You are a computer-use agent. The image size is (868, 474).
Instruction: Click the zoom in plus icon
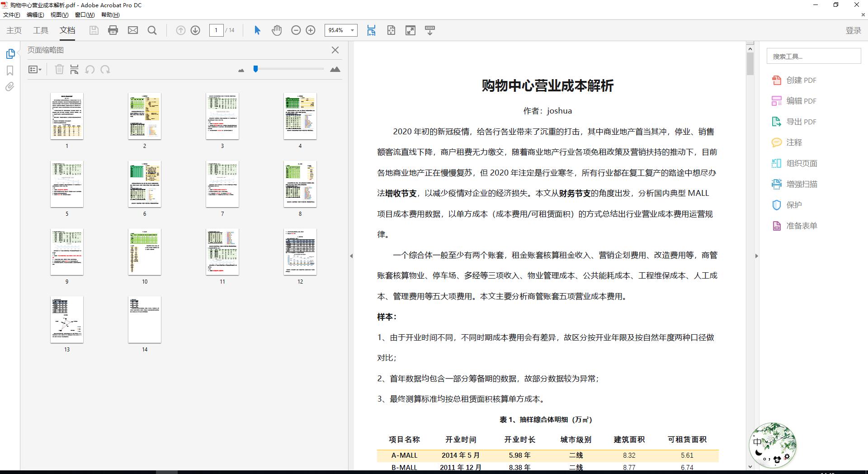pyautogui.click(x=311, y=30)
